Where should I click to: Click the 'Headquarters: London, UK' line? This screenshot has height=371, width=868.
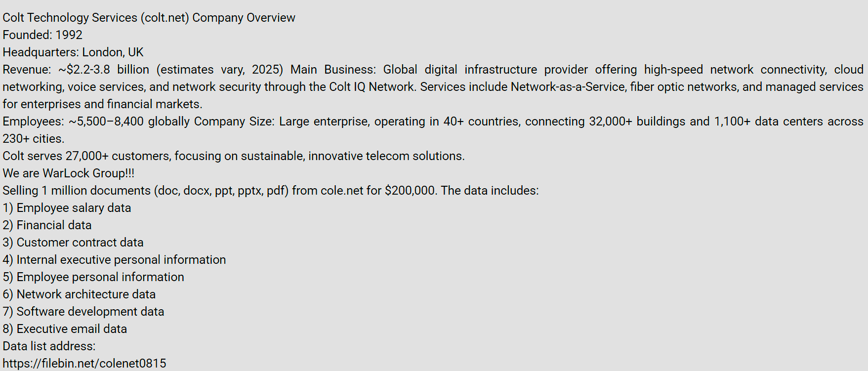73,52
